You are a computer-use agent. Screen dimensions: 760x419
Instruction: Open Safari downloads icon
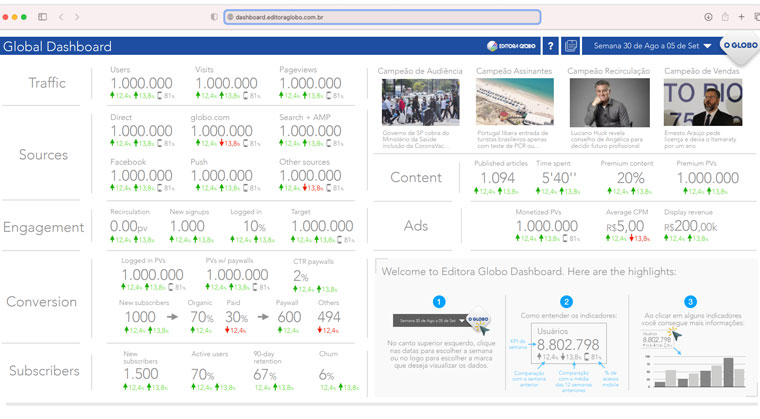[708, 17]
